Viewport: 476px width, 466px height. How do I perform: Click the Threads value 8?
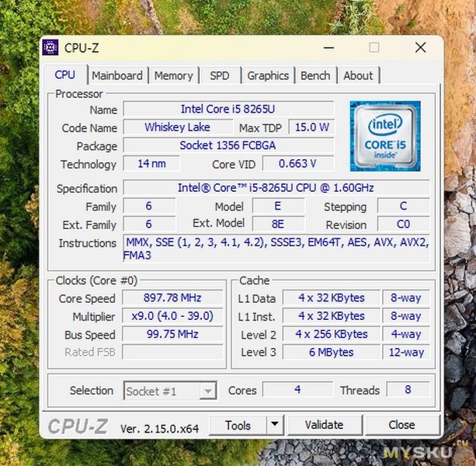408,389
